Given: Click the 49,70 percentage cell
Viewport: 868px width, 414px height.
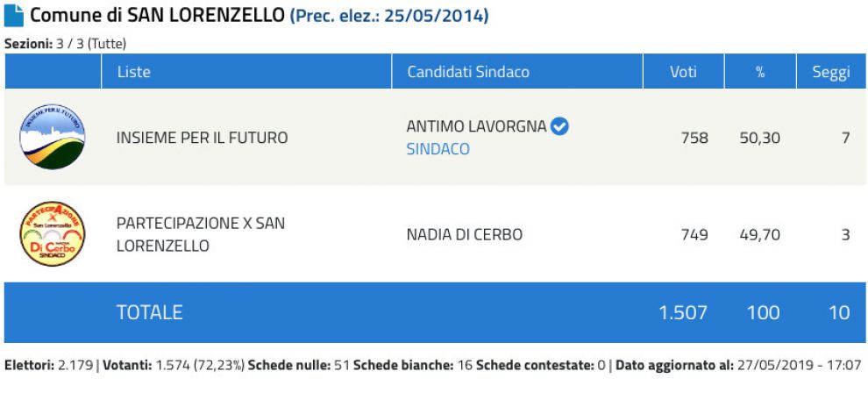Looking at the screenshot, I should tap(759, 234).
